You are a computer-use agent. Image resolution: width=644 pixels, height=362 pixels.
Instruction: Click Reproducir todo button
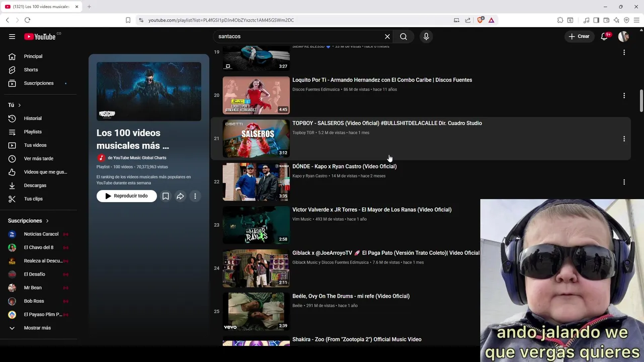126,196
